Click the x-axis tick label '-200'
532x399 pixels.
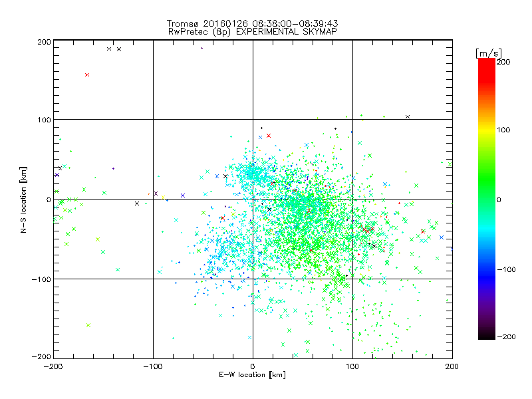(x=53, y=366)
